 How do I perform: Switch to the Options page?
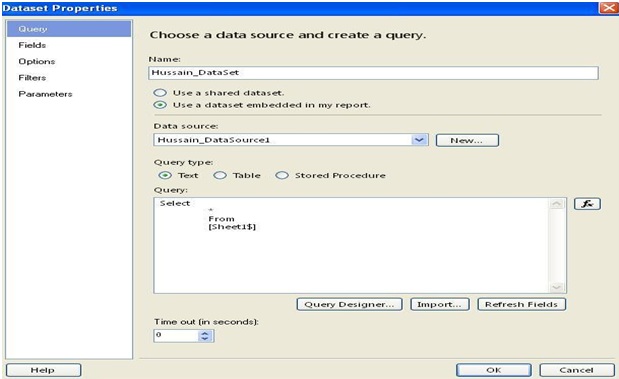37,61
